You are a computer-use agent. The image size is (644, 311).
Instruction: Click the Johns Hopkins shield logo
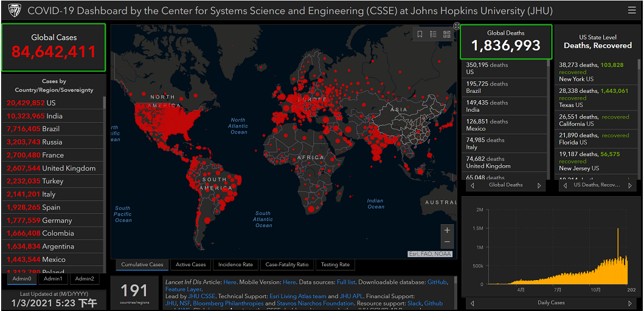pyautogui.click(x=14, y=10)
